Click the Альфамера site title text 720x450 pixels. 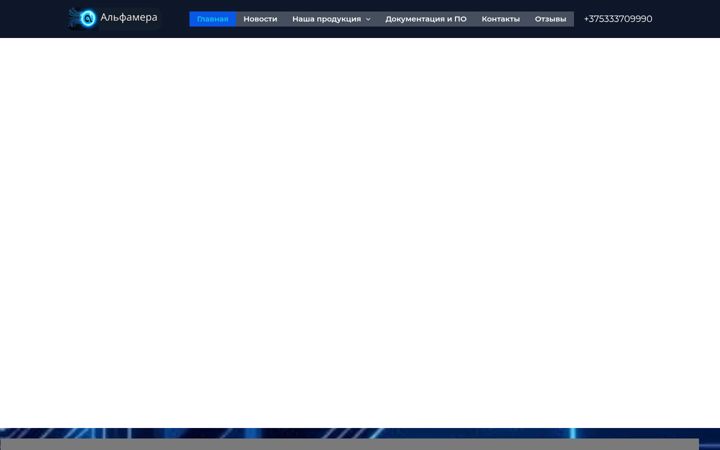point(129,17)
